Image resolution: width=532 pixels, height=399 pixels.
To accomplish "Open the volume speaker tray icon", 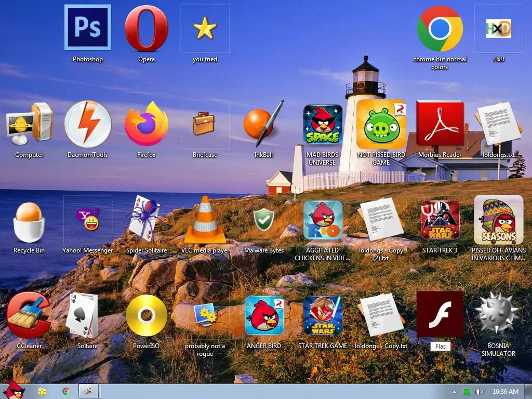I will coord(479,392).
